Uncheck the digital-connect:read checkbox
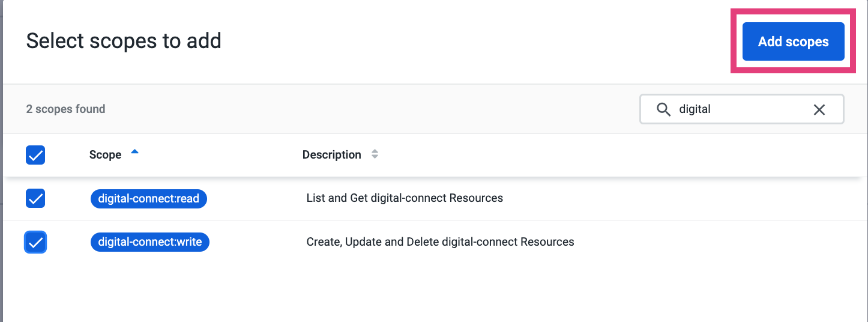 tap(35, 198)
